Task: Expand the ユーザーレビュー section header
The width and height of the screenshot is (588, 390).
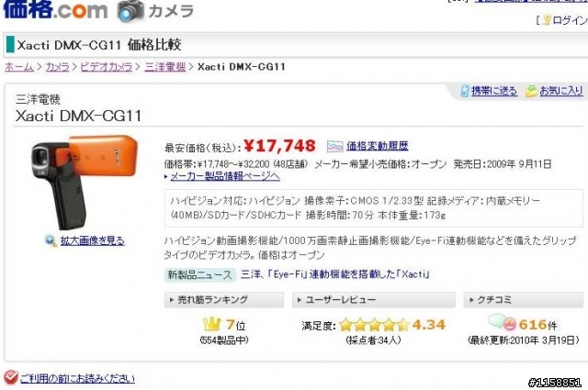Action: (x=374, y=300)
